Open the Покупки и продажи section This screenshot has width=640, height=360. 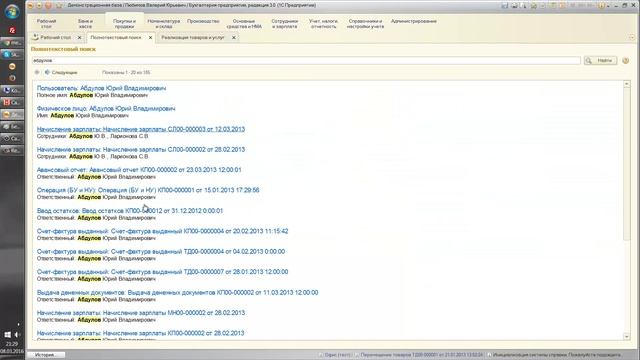(124, 24)
